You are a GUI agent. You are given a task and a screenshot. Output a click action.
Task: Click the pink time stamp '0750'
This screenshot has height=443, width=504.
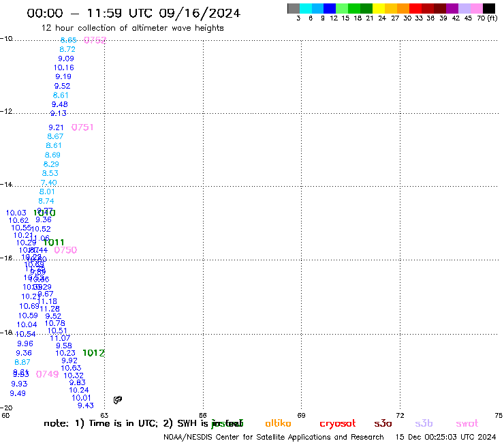(65, 250)
